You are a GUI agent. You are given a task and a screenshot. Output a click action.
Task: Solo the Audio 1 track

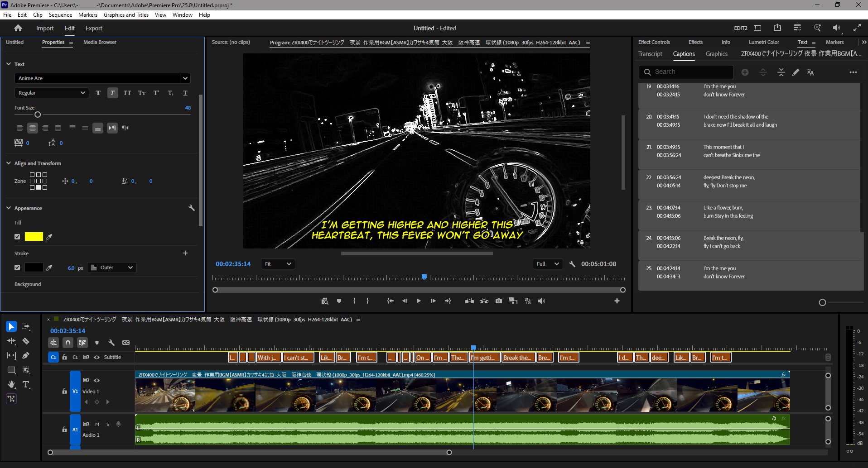tap(108, 424)
